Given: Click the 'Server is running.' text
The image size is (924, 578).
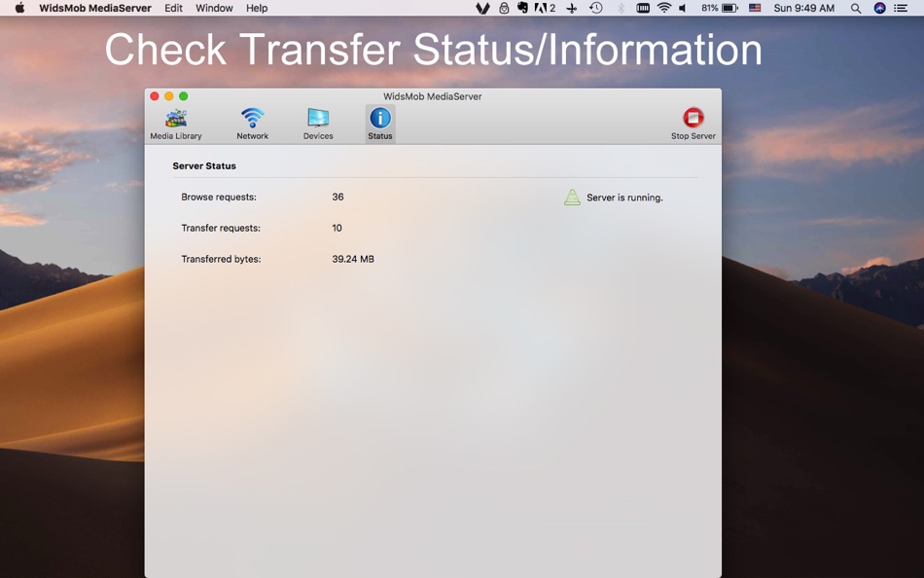Looking at the screenshot, I should click(x=624, y=198).
